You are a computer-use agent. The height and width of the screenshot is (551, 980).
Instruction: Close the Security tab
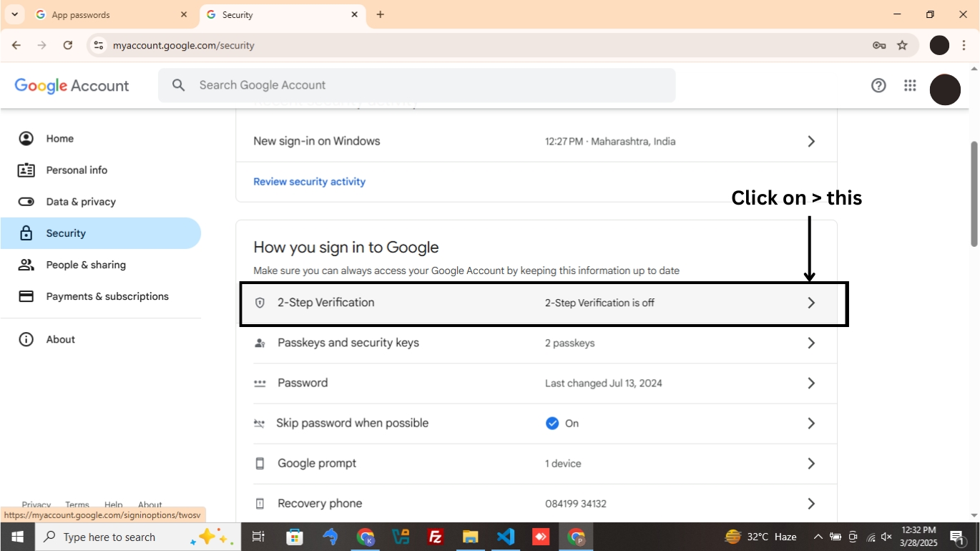[355, 14]
